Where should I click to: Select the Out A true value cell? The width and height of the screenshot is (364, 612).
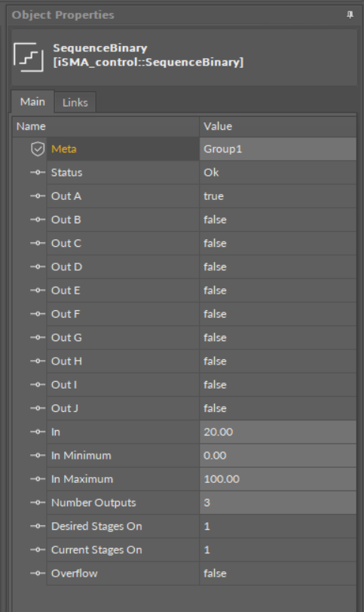pos(278,196)
